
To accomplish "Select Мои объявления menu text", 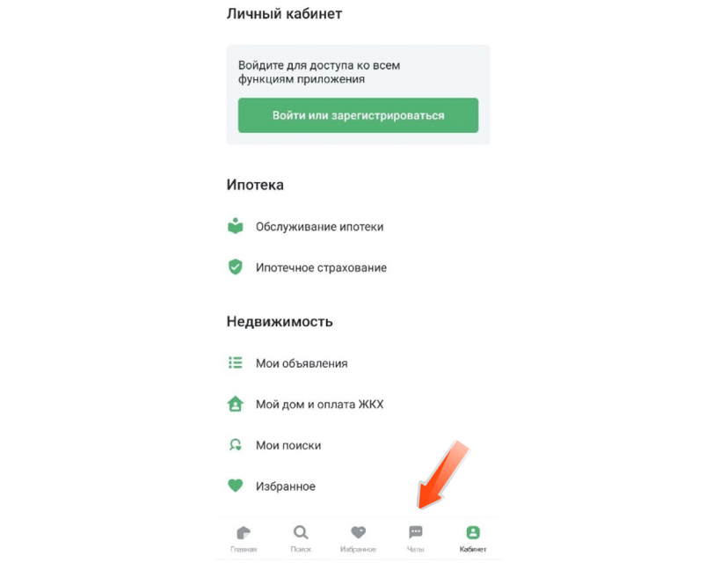I will [x=302, y=363].
